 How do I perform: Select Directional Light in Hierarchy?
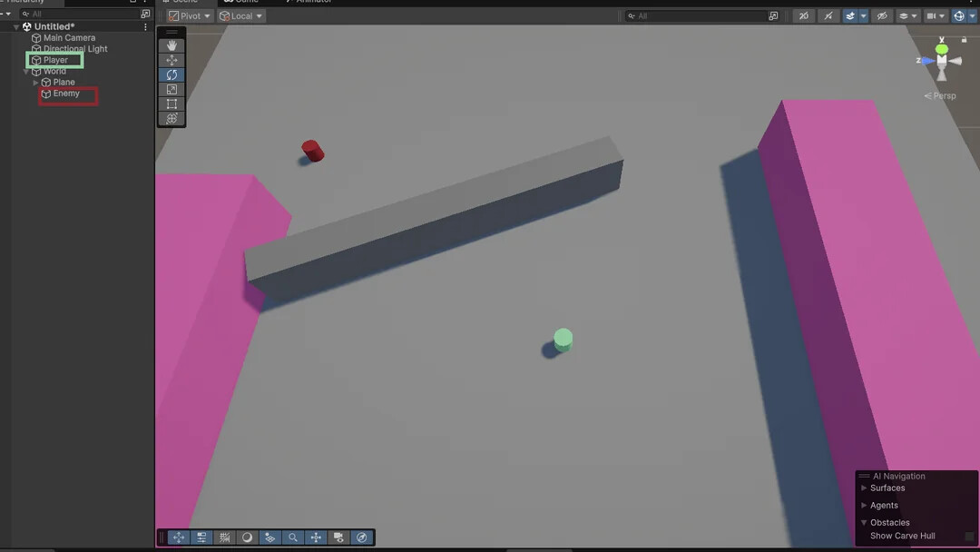(75, 49)
